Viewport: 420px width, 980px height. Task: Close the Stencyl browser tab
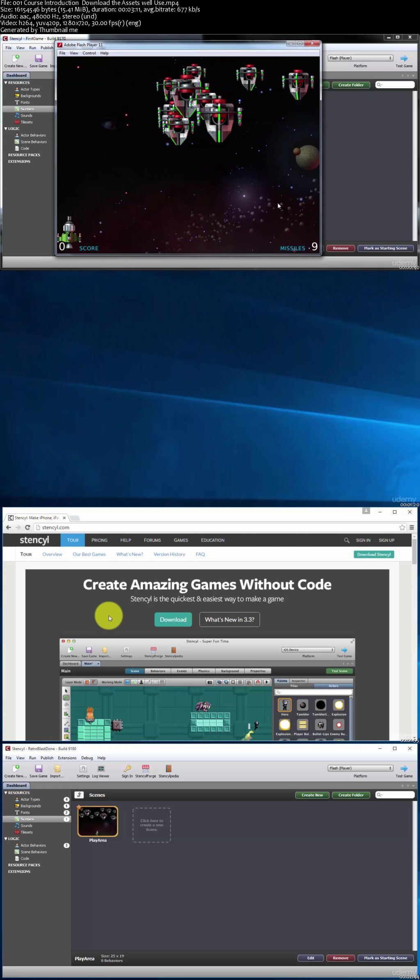pos(64,518)
